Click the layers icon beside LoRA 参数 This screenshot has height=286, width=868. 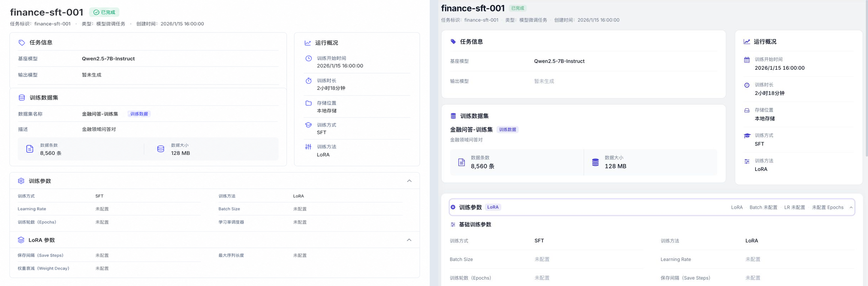[x=21, y=240]
